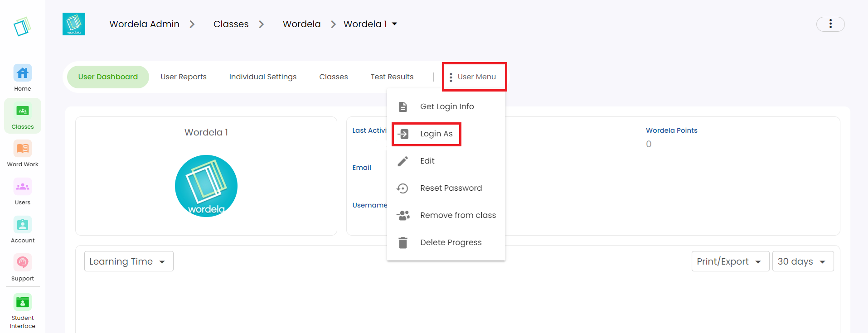Choose Get Login Info from the menu
The width and height of the screenshot is (868, 333).
click(446, 106)
